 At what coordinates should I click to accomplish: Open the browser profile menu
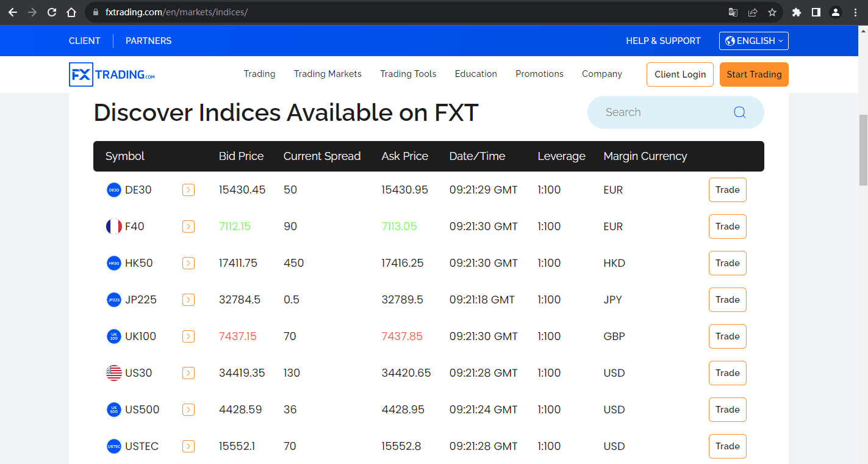(x=836, y=12)
